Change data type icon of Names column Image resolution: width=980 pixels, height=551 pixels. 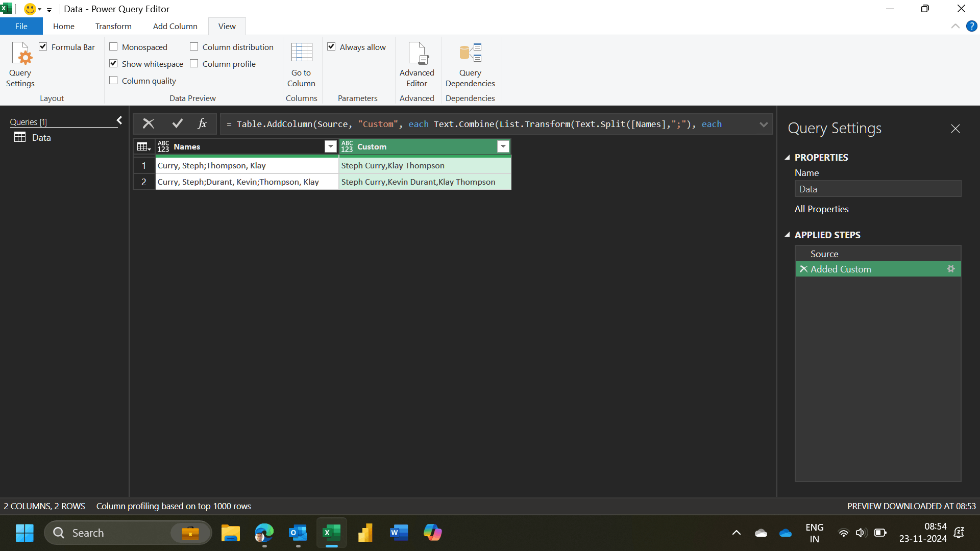click(x=163, y=146)
